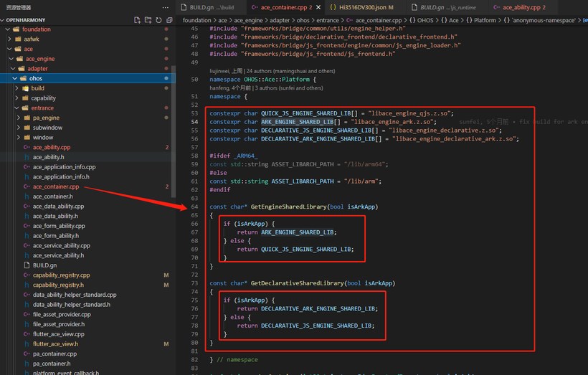This screenshot has height=375, width=588.
Task: Collapse the ohos folder
Action: click(15, 78)
